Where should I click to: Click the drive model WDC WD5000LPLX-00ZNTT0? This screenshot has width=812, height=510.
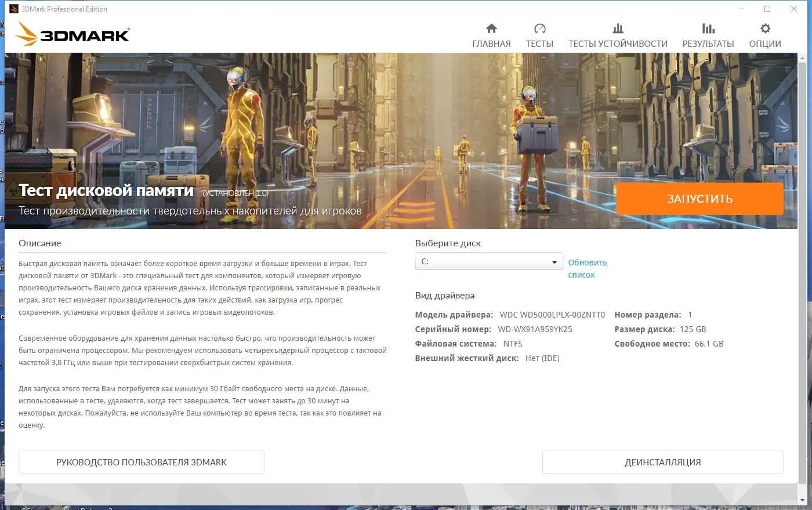pyautogui.click(x=552, y=315)
